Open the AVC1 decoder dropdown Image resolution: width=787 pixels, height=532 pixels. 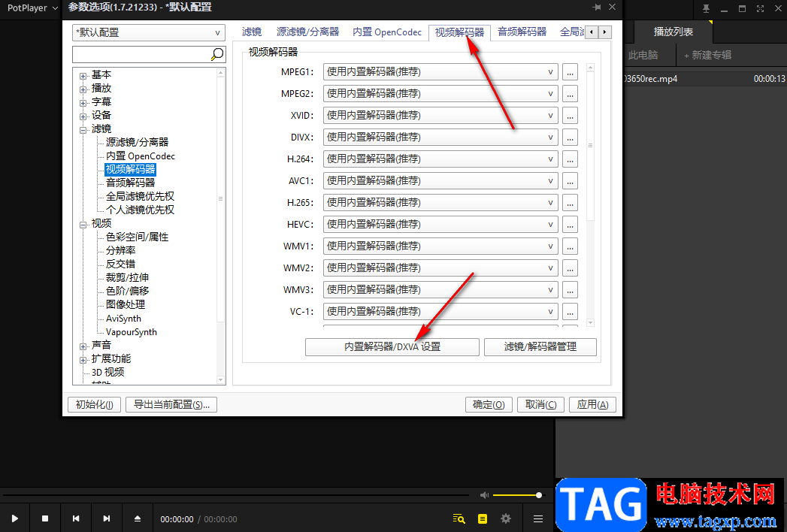440,180
